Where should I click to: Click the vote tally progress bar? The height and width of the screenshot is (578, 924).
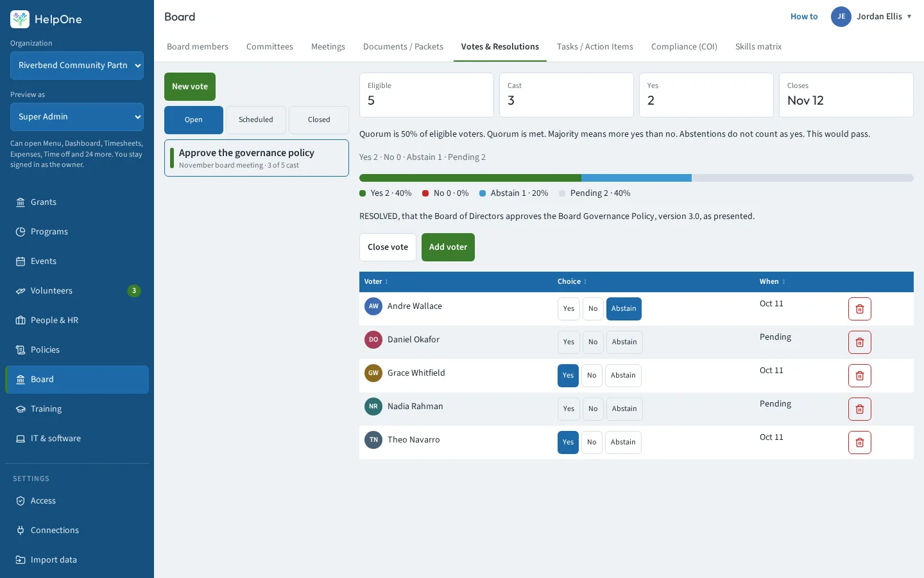(x=637, y=178)
